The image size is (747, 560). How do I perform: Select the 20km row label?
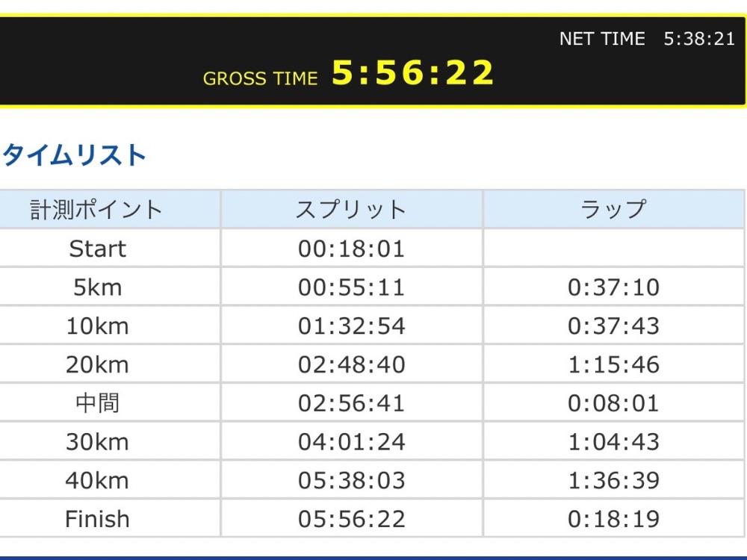[x=97, y=365]
